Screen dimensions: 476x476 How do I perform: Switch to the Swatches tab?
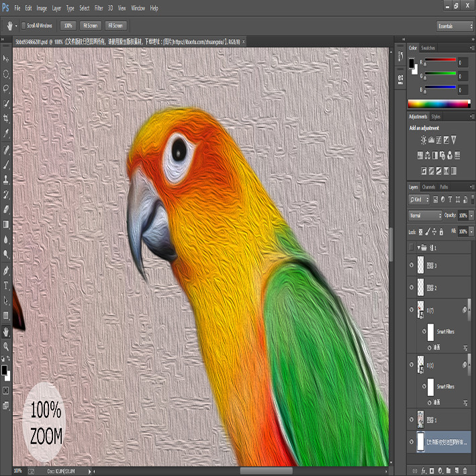click(x=428, y=48)
